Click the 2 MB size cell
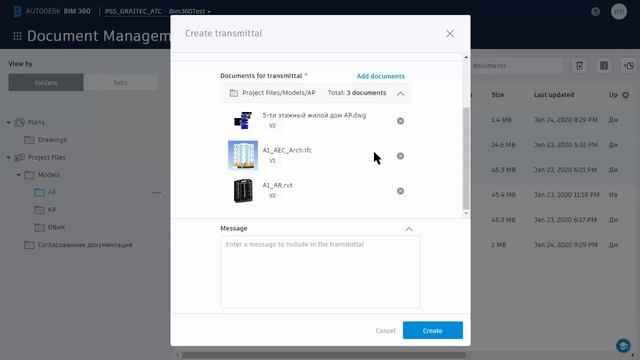The width and height of the screenshot is (640, 360). click(499, 244)
